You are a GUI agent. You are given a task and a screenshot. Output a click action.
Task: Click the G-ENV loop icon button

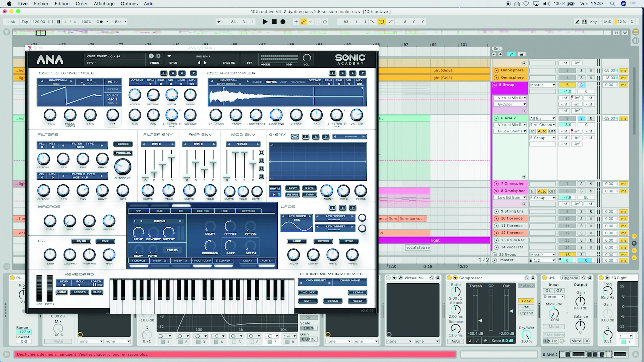pyautogui.click(x=295, y=136)
